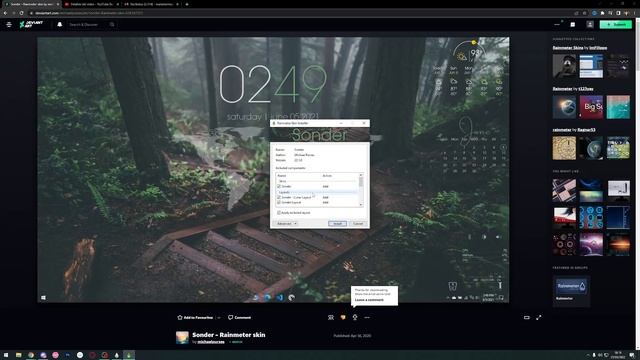Viewport: 640px width, 360px height.
Task: Go back with the browser back arrow
Action: [5, 13]
